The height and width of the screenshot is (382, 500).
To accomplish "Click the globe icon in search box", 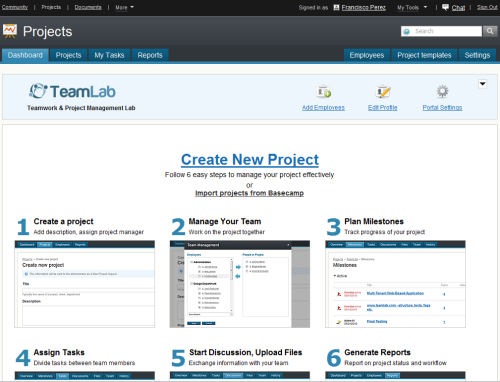I will point(406,31).
